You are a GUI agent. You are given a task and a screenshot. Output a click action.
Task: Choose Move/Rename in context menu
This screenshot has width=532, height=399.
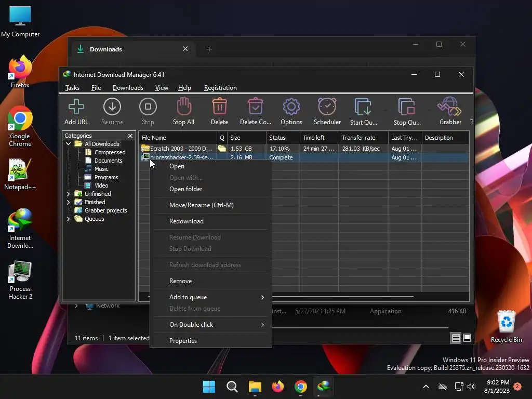click(x=210, y=205)
